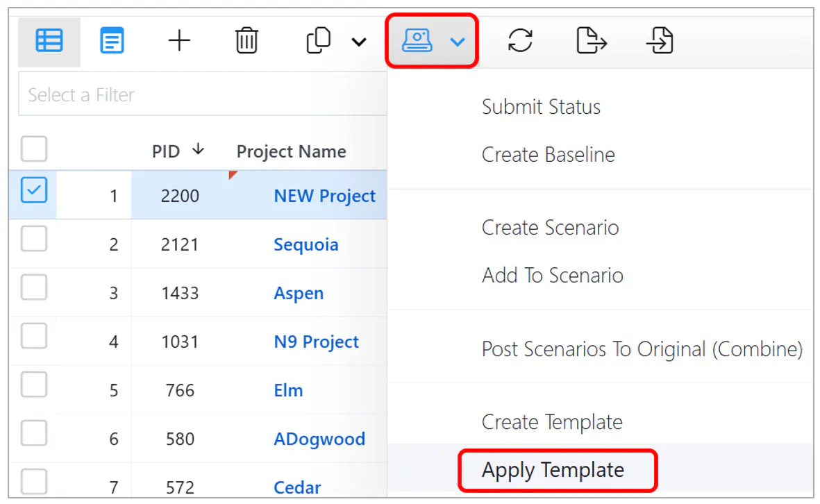Click the PID cell 766
Image resolution: width=820 pixels, height=504 pixels.
coord(180,391)
